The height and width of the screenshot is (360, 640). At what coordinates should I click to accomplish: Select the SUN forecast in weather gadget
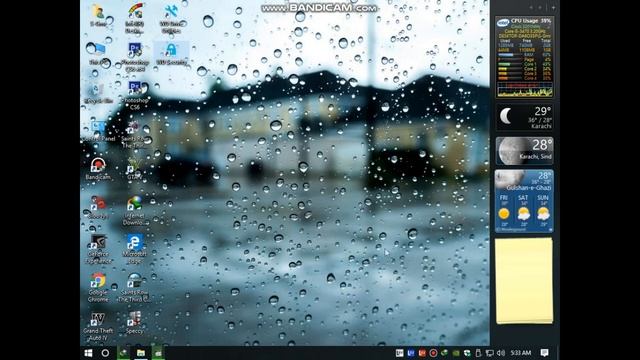pos(543,211)
